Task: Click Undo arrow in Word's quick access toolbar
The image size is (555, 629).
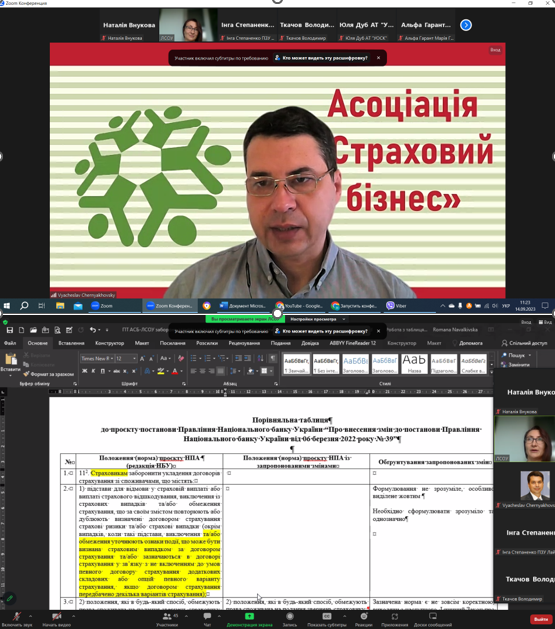Action: (x=93, y=330)
